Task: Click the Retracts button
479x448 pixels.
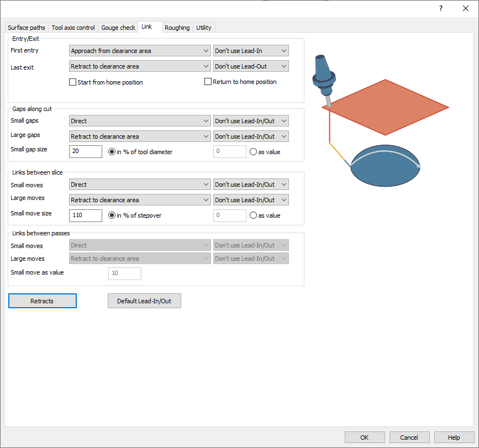Action: [43, 301]
